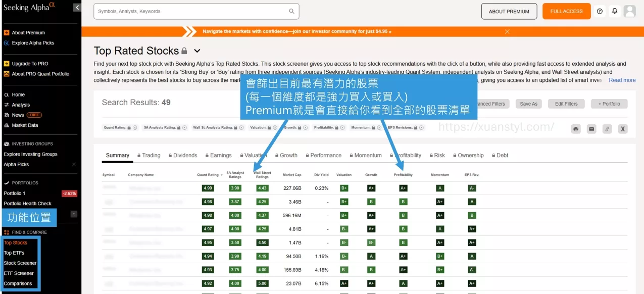Click the FULL ACCESS button
The width and height of the screenshot is (644, 294).
pos(566,11)
